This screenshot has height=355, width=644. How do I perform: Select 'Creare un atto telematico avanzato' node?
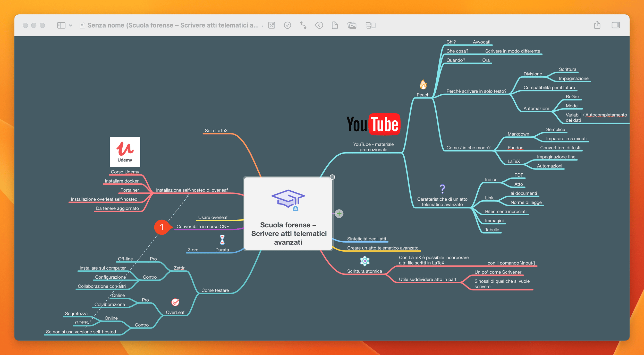coord(383,248)
